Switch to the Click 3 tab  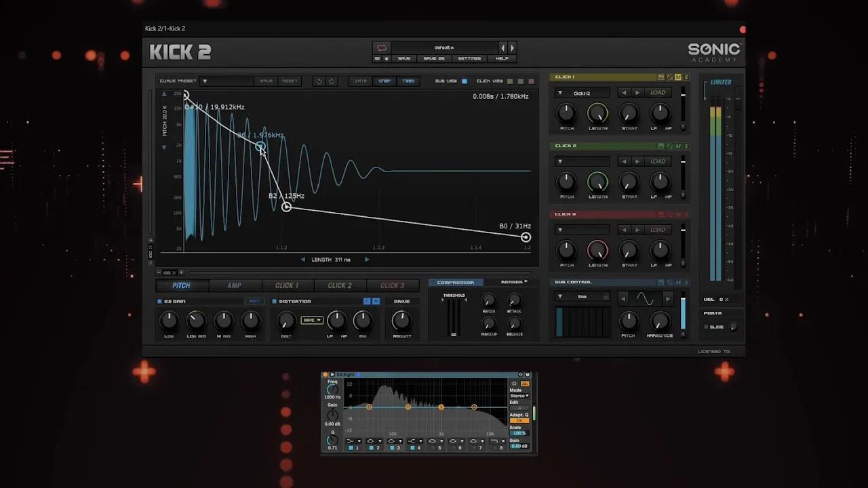point(392,285)
